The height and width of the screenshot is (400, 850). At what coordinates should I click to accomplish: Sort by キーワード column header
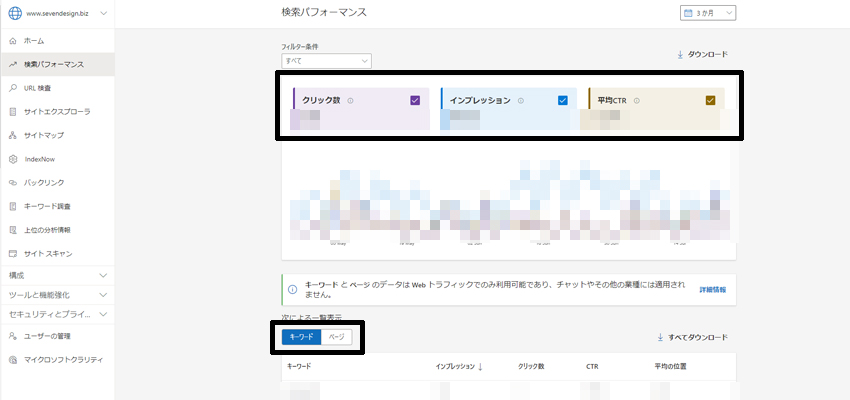[x=299, y=366]
